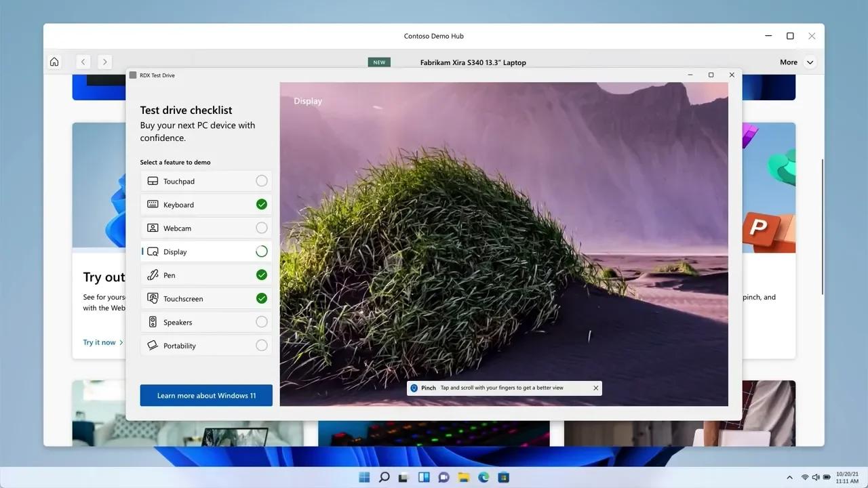Image resolution: width=868 pixels, height=488 pixels.
Task: Open File Explorer from the taskbar
Action: coord(464,477)
